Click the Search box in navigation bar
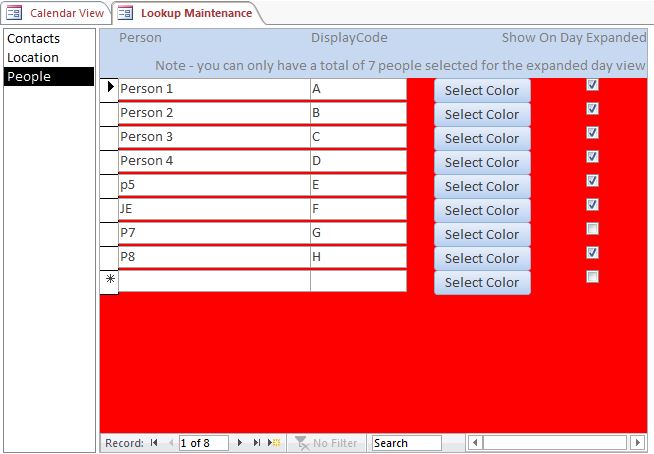 (x=407, y=443)
